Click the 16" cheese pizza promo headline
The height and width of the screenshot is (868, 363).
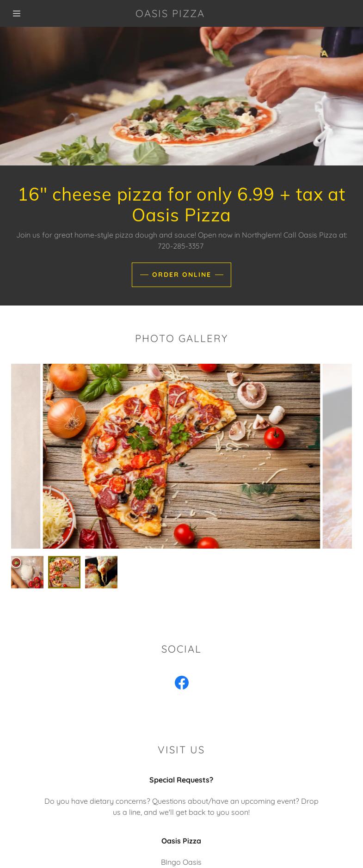(x=181, y=205)
